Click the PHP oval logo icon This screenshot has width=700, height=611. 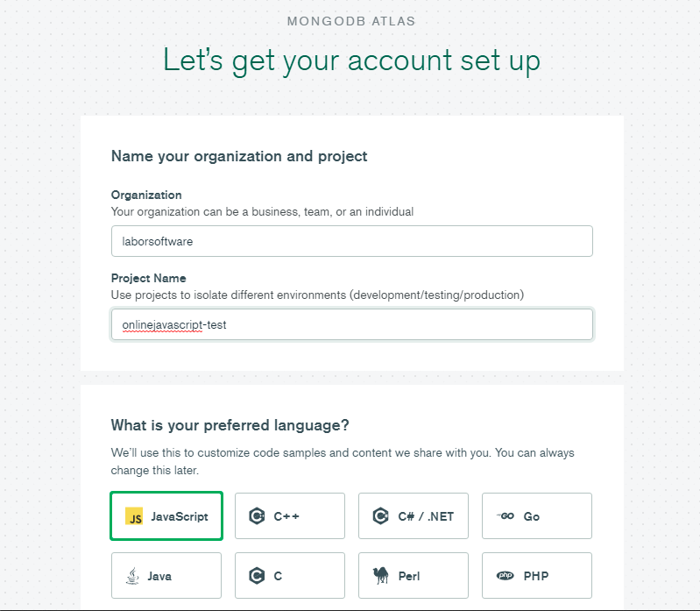tap(506, 576)
